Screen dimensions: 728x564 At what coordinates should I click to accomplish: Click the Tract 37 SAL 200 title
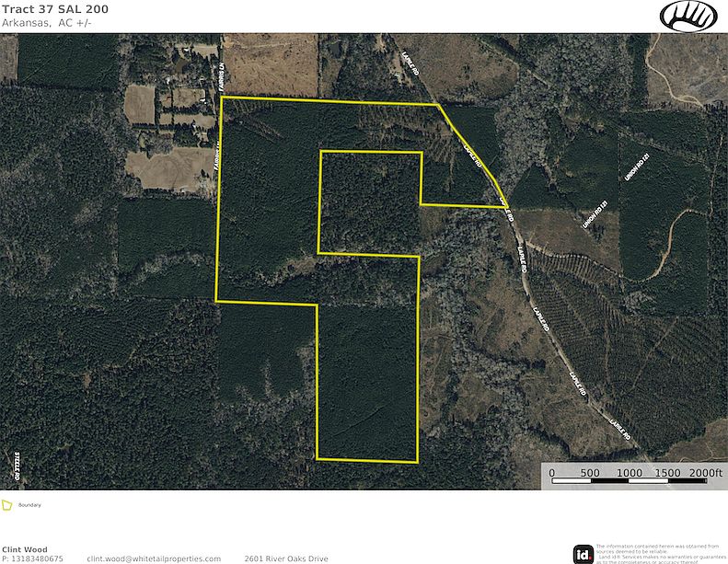point(55,9)
